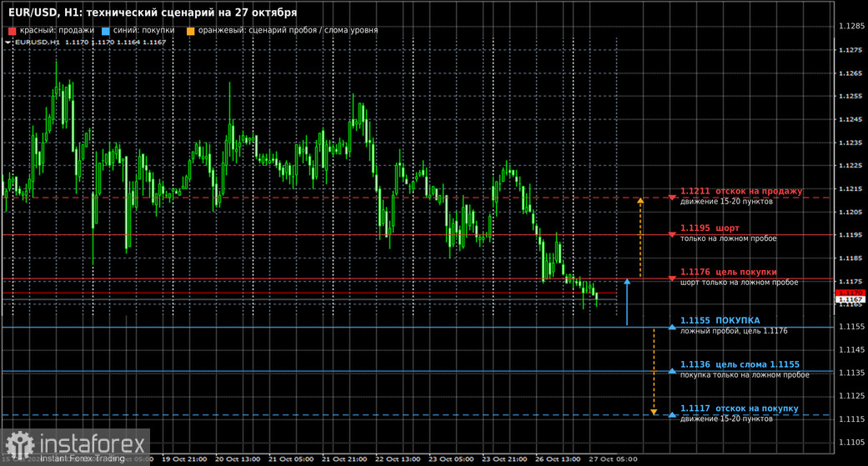Image resolution: width=868 pixels, height=466 pixels.
Task: Click the 1.1125 price axis value
Action: pos(850,396)
